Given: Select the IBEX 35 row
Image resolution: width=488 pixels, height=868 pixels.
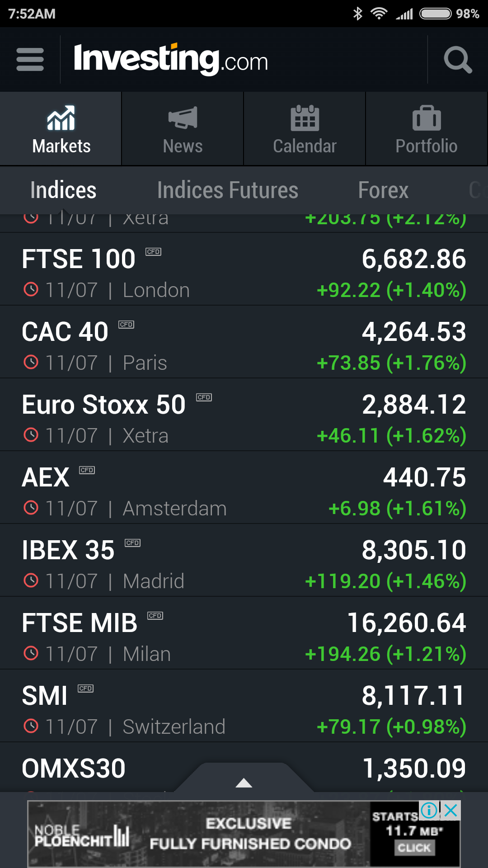Looking at the screenshot, I should (244, 561).
